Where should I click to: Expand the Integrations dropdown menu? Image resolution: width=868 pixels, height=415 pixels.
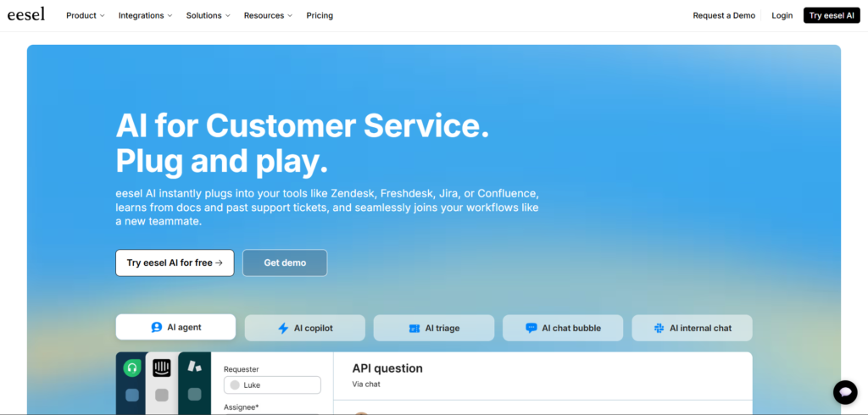point(145,15)
